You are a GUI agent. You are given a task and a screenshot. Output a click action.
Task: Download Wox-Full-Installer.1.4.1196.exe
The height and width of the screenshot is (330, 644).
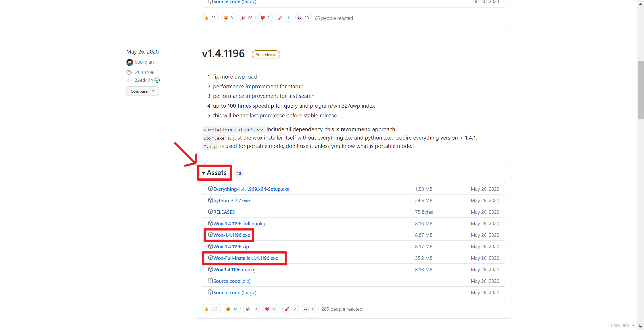pos(246,258)
